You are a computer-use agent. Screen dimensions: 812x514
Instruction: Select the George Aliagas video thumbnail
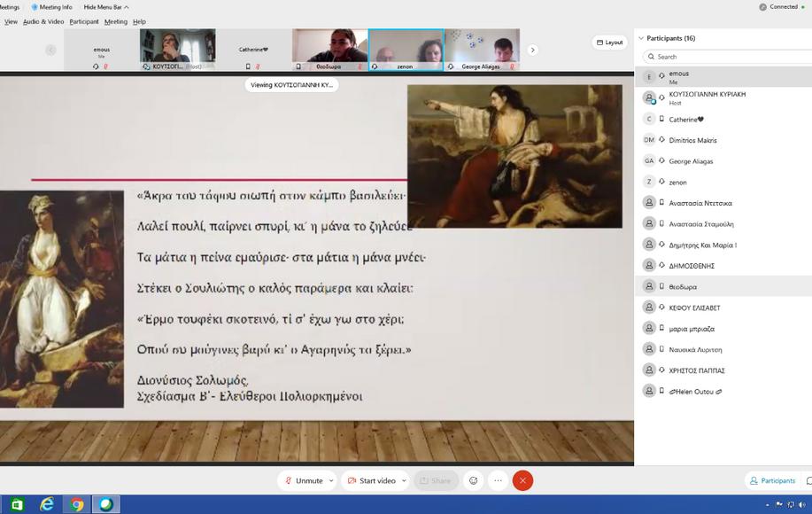pos(482,50)
